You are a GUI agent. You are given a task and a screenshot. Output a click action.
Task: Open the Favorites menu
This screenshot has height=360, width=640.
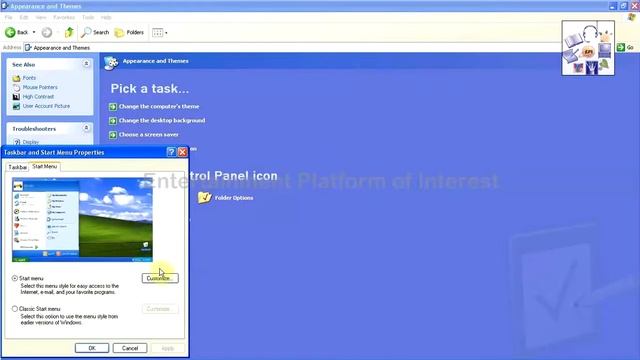tap(64, 18)
